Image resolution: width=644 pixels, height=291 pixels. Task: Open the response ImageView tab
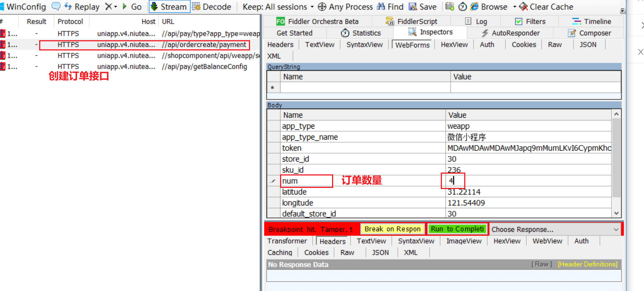[464, 241]
